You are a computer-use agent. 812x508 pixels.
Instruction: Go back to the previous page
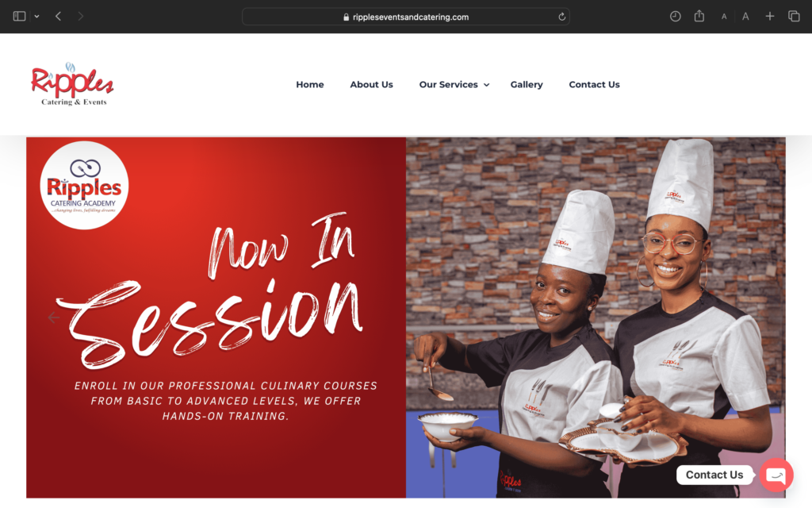point(59,17)
